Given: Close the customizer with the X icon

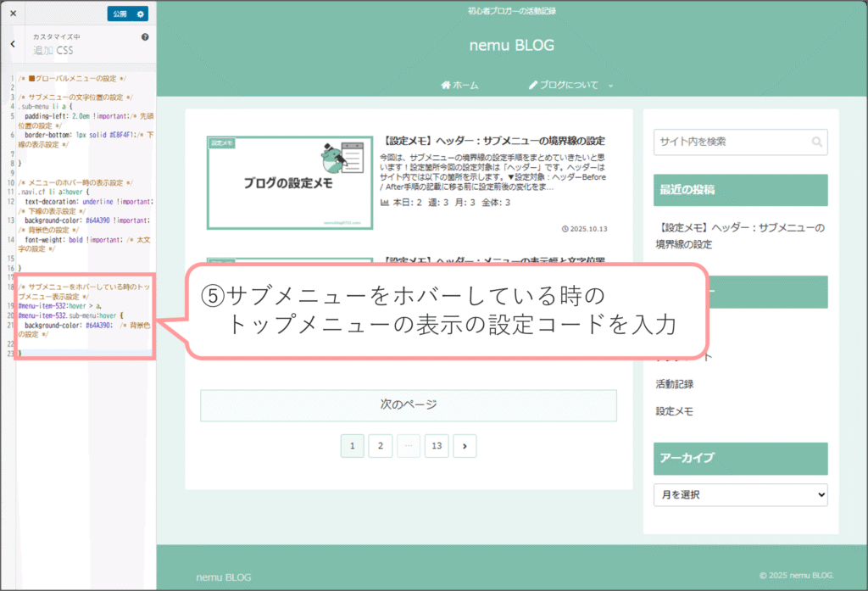Looking at the screenshot, I should [x=13, y=14].
